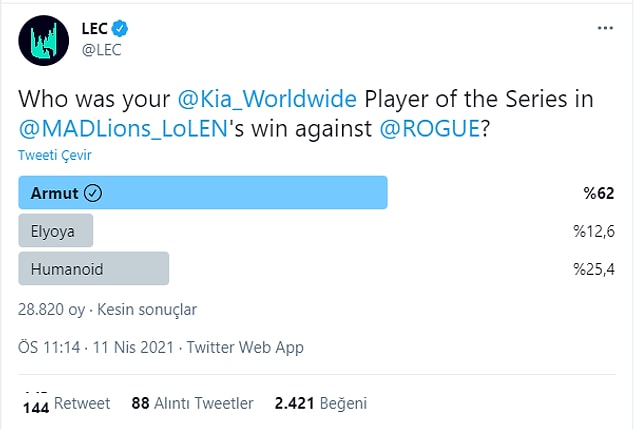This screenshot has height=429, width=635.
Task: Click the 28.820 oy vote count
Action: (51, 309)
